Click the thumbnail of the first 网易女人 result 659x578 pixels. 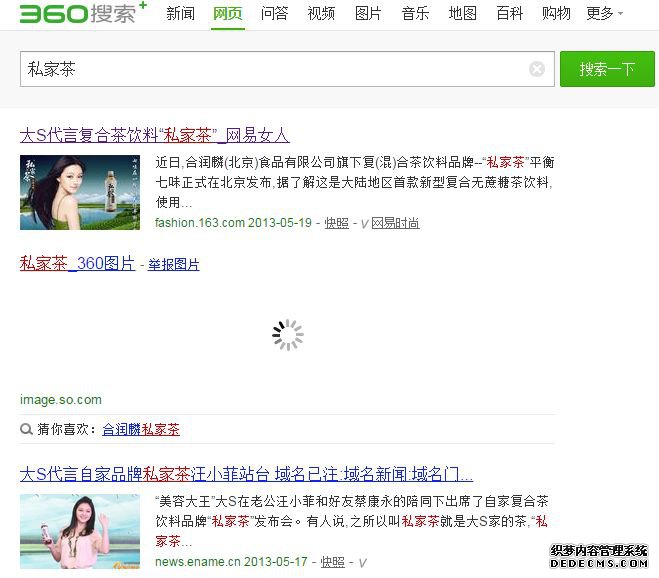[x=80, y=193]
